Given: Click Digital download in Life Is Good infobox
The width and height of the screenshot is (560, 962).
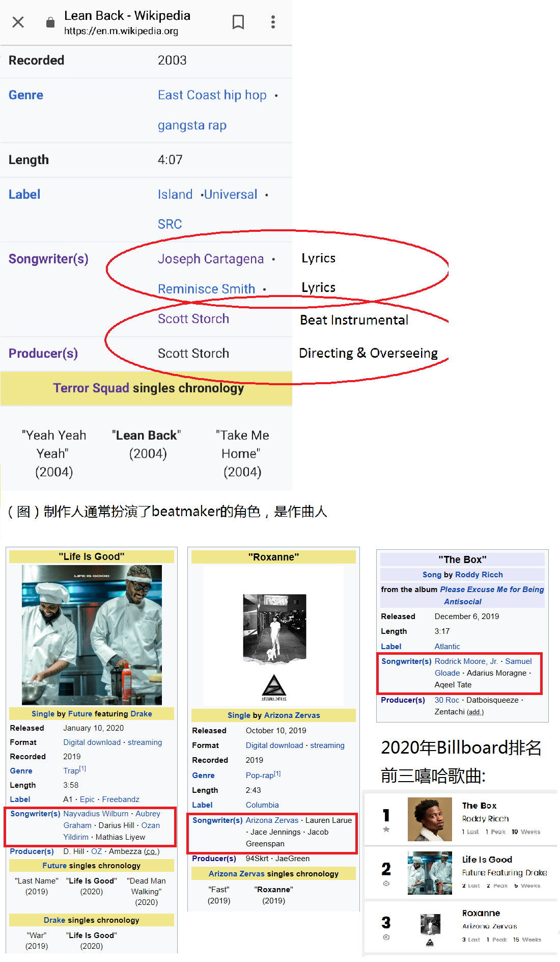Looking at the screenshot, I should click(x=92, y=742).
